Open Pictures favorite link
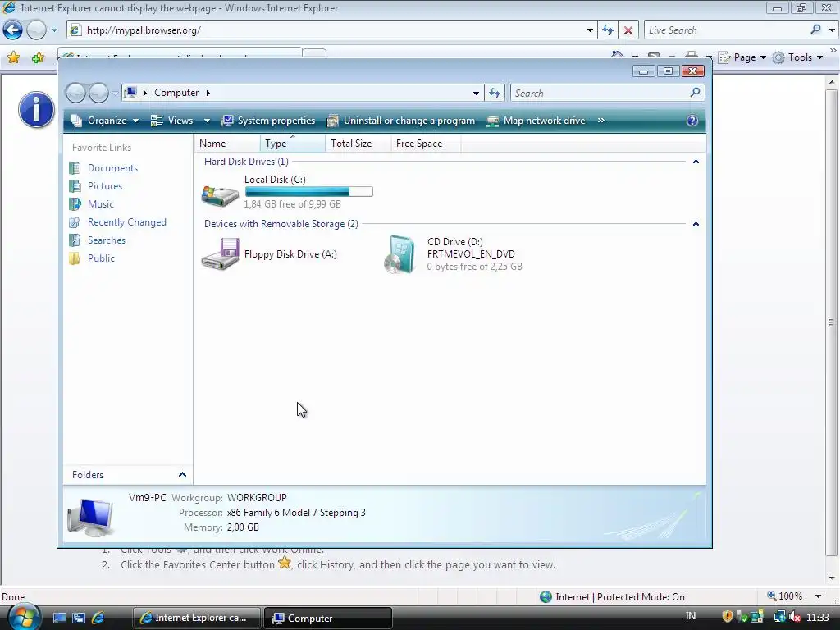This screenshot has width=840, height=630. tap(104, 186)
